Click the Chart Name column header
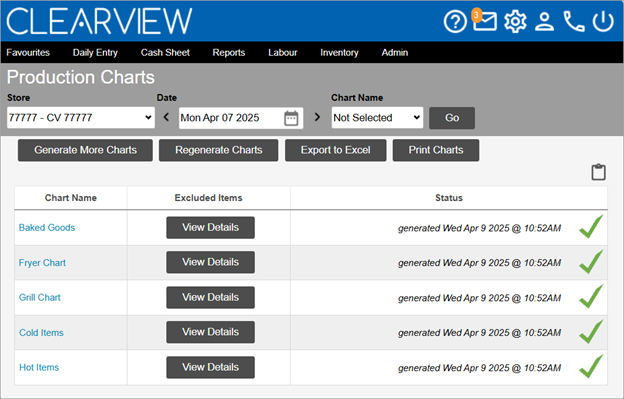This screenshot has width=624, height=399. tap(71, 198)
